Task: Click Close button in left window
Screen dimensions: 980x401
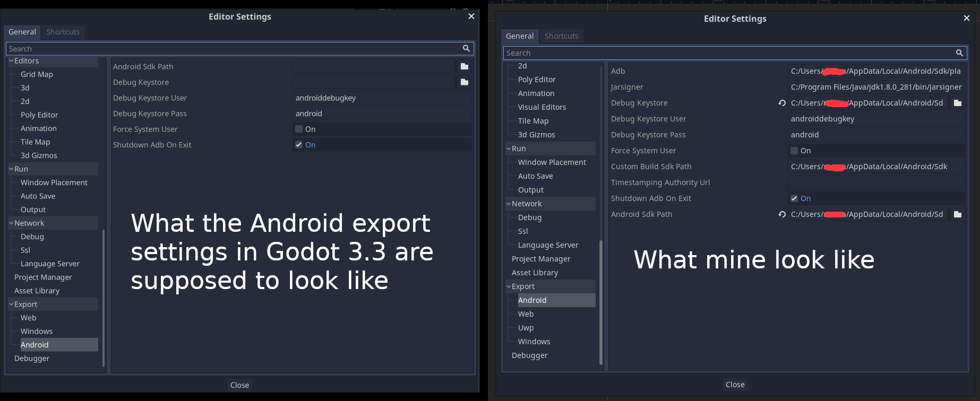Action: pos(239,385)
